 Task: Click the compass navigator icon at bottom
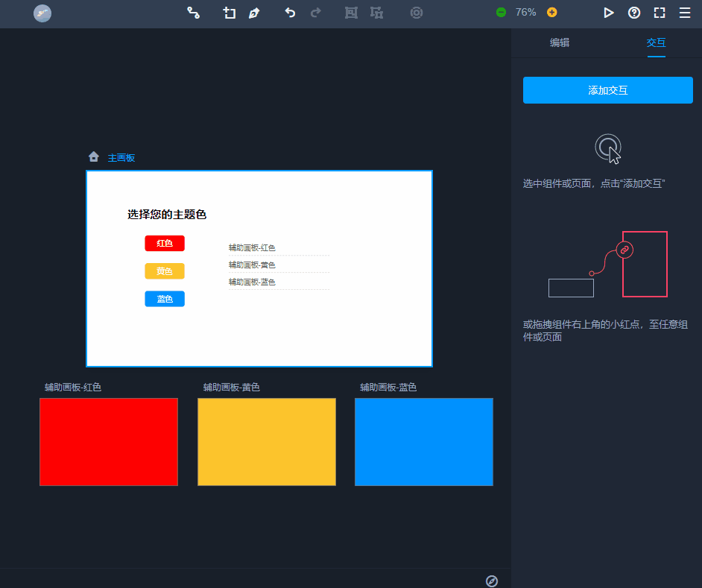point(492,581)
